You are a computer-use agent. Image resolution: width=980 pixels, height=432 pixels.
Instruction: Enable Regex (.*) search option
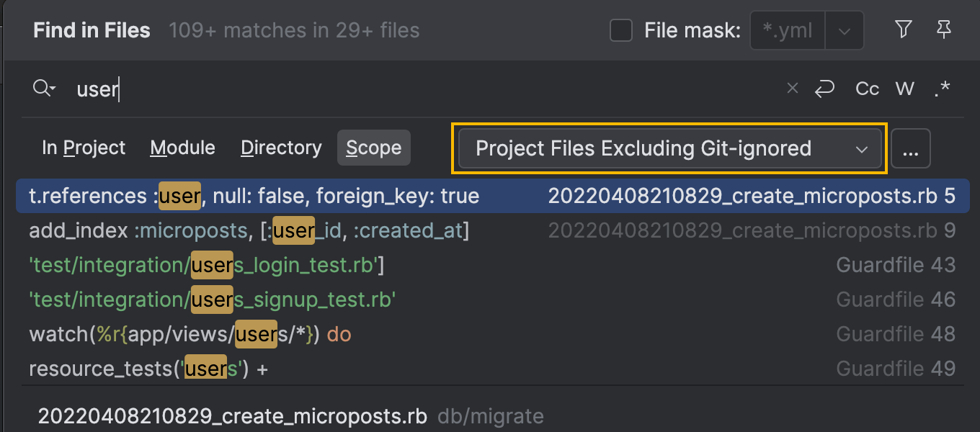coord(942,89)
